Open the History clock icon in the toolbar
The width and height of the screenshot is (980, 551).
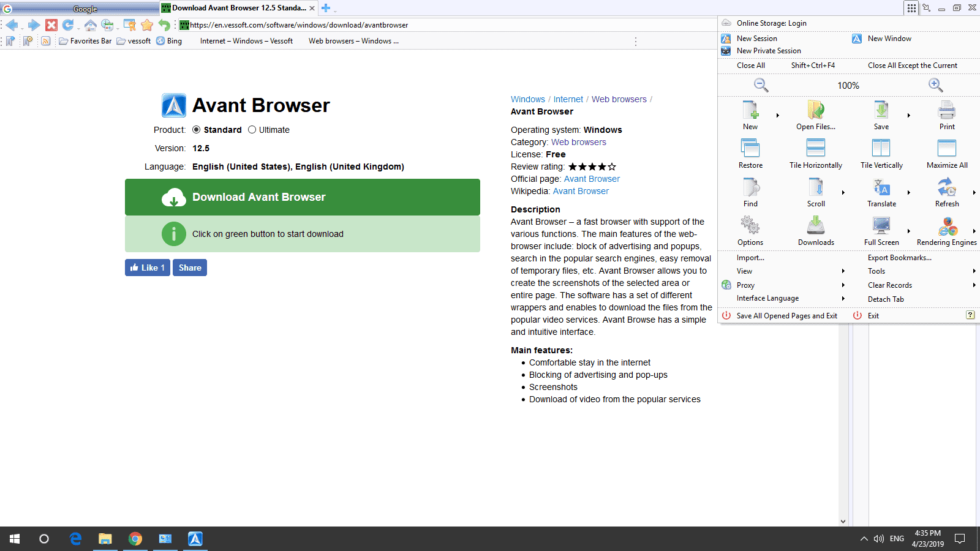click(108, 25)
